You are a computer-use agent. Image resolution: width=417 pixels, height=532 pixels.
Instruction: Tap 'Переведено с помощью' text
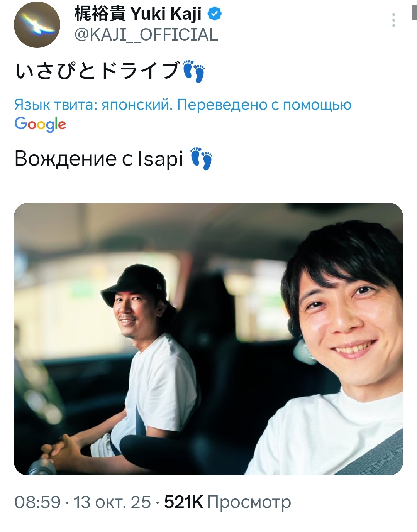pyautogui.click(x=264, y=105)
